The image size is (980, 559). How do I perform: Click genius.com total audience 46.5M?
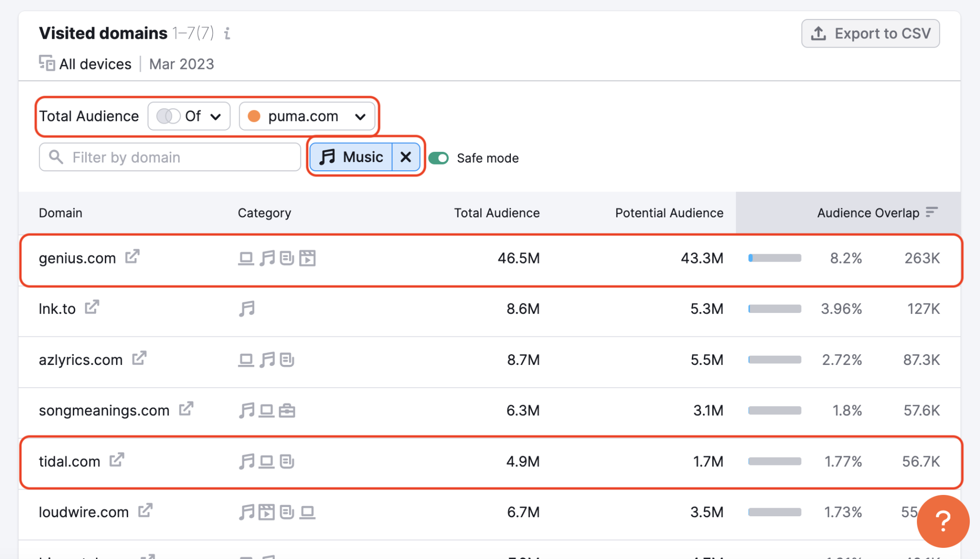point(519,258)
